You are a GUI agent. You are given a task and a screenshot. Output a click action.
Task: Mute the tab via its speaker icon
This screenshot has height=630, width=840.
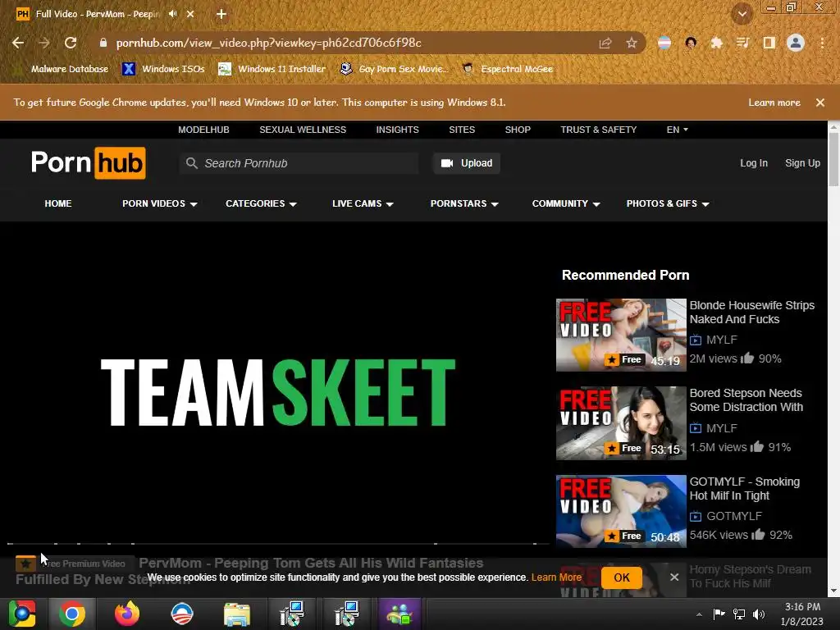coord(172,14)
